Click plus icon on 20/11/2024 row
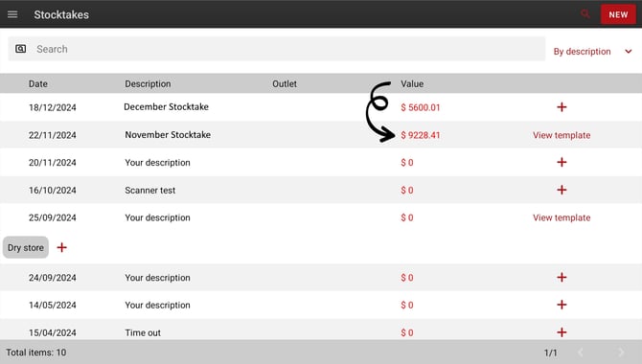Viewport: 642px width, 364px height. [x=562, y=162]
